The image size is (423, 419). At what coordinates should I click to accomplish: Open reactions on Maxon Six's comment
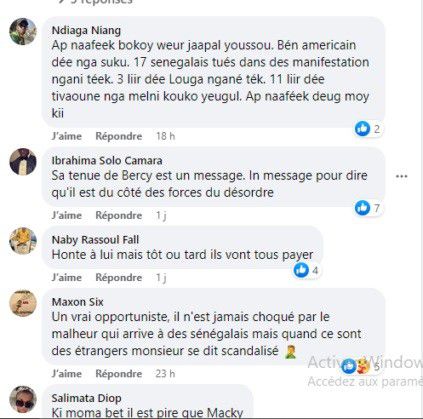[361, 366]
